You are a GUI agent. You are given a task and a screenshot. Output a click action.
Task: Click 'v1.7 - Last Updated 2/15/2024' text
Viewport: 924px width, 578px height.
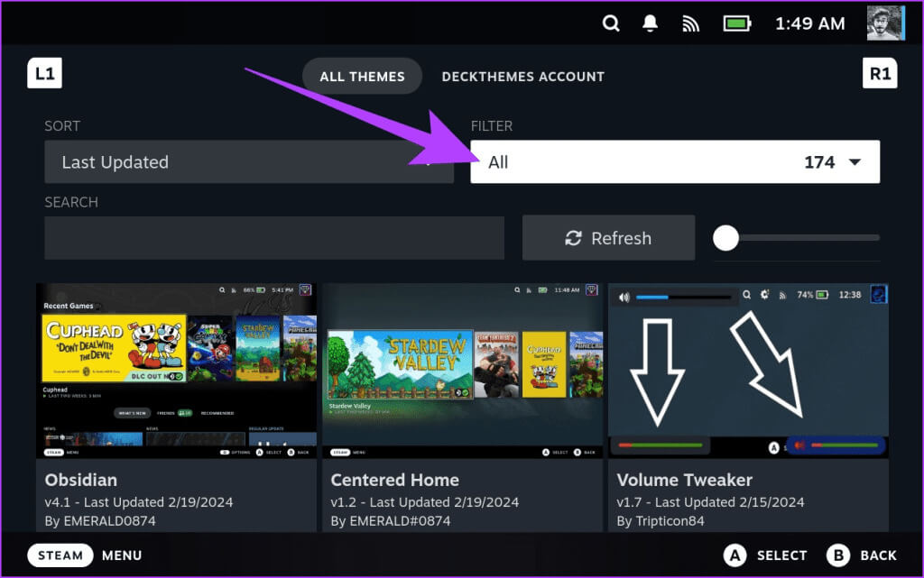click(x=710, y=502)
